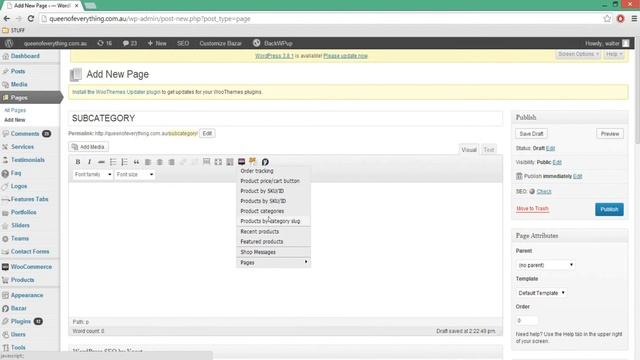Apply bold formatting in editor toolbar

pos(78,162)
